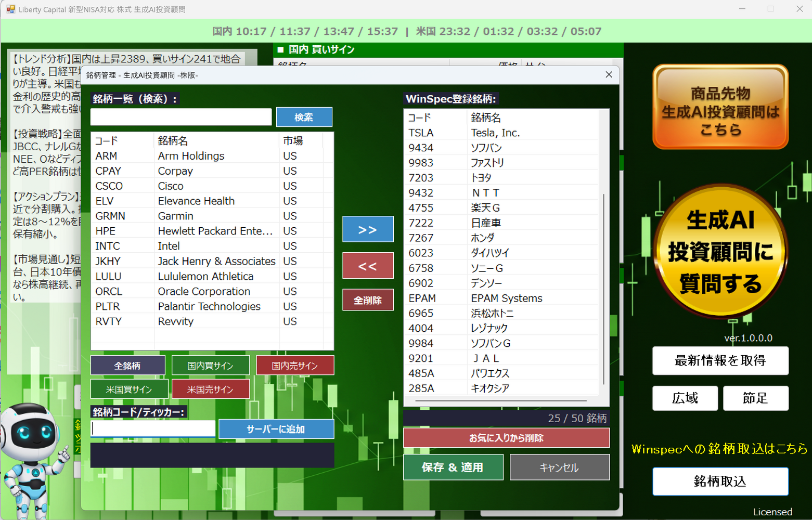Select ARM Arm Holdings row
This screenshot has height=520, width=812.
coord(212,156)
